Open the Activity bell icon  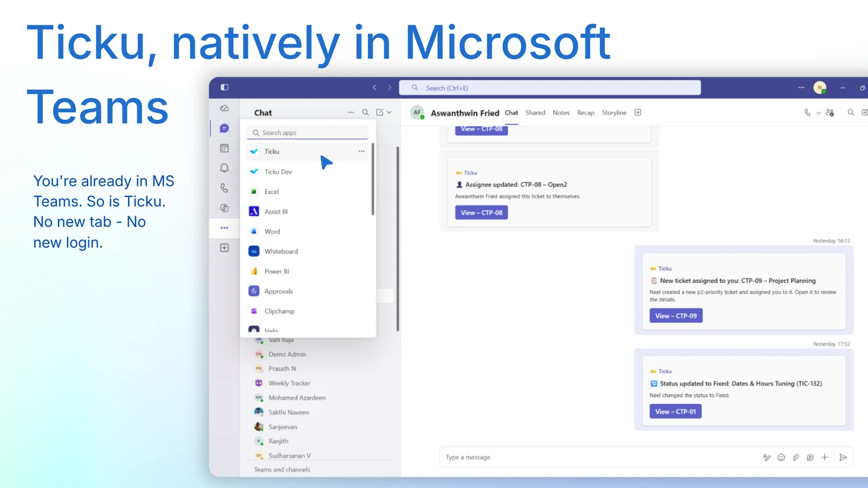pyautogui.click(x=224, y=168)
